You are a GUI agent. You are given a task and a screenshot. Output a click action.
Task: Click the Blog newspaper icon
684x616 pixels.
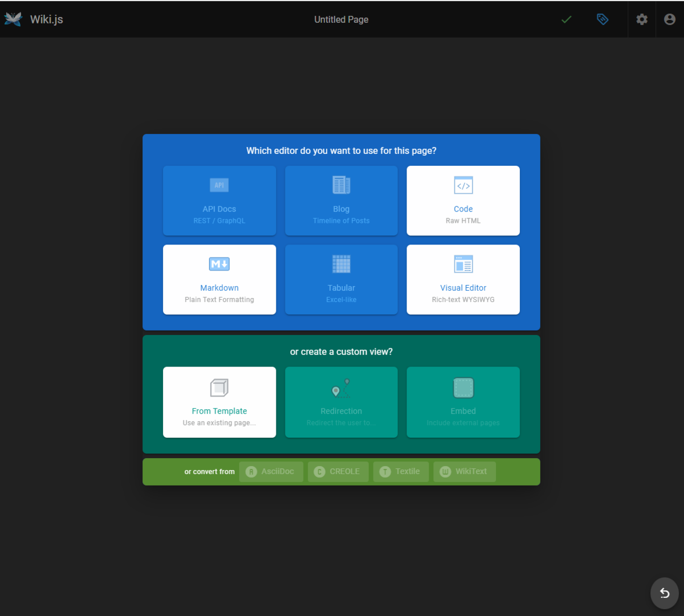[x=341, y=185]
